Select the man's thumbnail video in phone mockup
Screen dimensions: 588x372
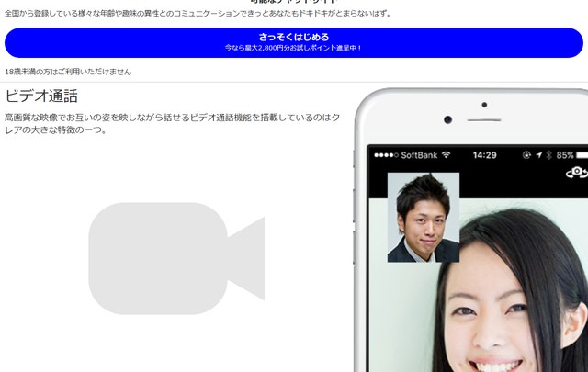[423, 217]
